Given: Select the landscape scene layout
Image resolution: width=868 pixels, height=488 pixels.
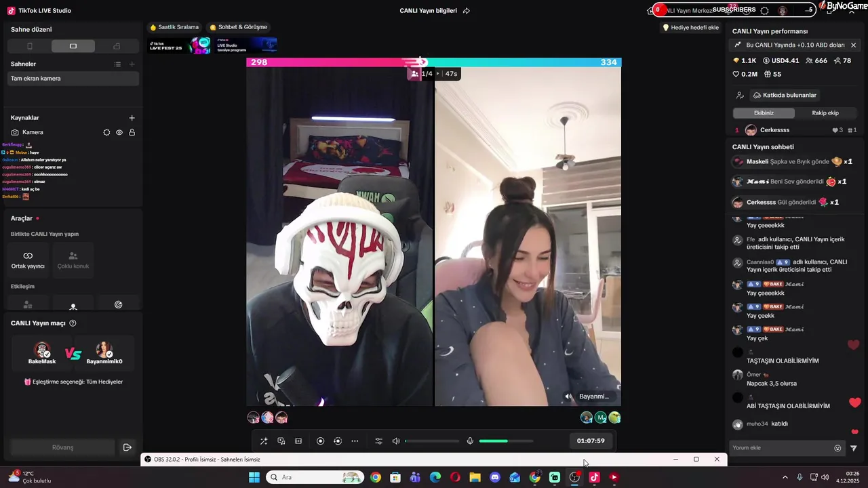Looking at the screenshot, I should (73, 46).
